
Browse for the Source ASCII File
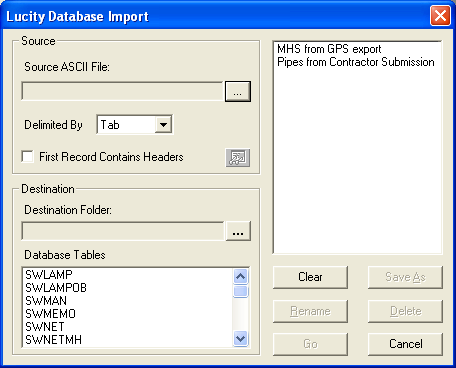pyautogui.click(x=238, y=91)
